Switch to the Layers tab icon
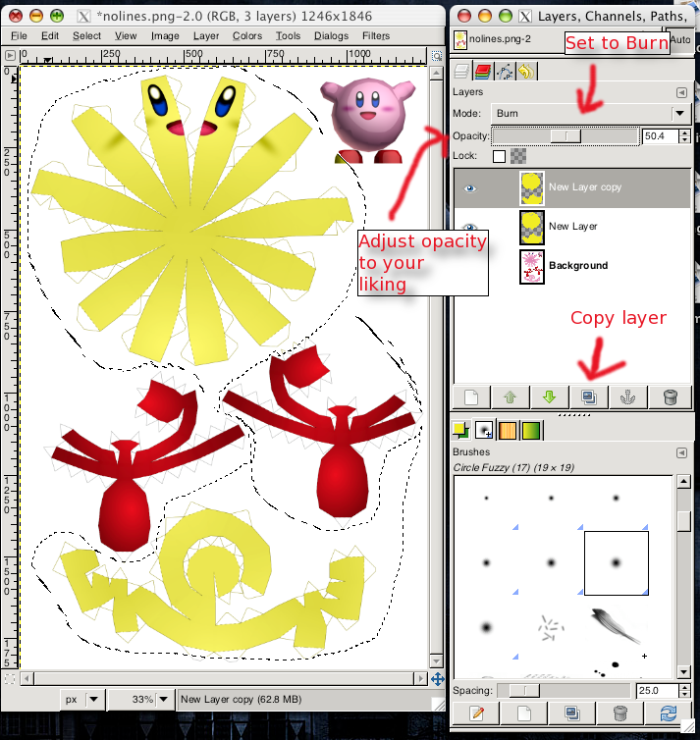Image resolution: width=700 pixels, height=740 pixels. click(461, 72)
